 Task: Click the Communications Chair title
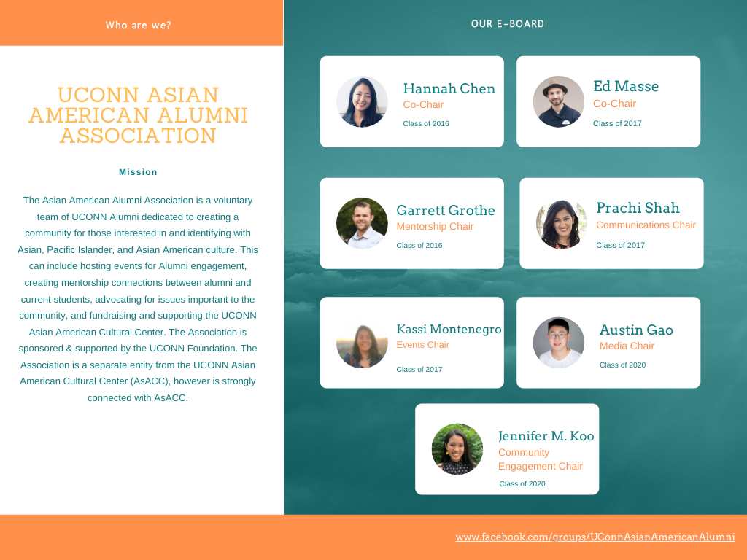click(646, 225)
